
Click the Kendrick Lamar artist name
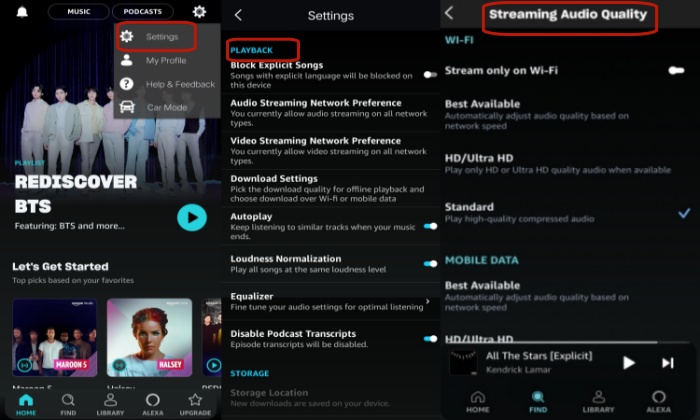[518, 370]
